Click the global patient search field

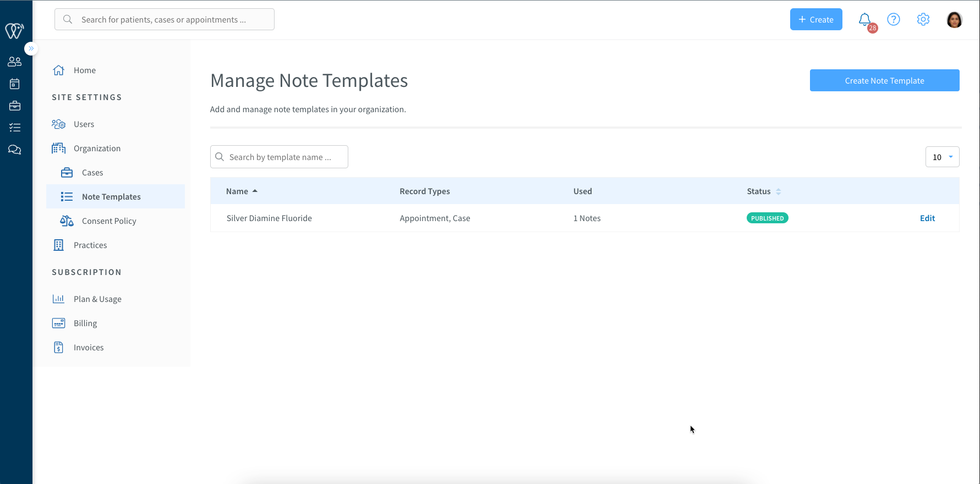pos(165,19)
